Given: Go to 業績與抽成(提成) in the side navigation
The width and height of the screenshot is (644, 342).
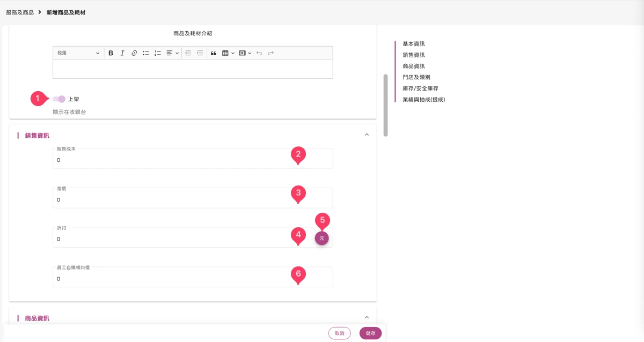Looking at the screenshot, I should tap(424, 100).
